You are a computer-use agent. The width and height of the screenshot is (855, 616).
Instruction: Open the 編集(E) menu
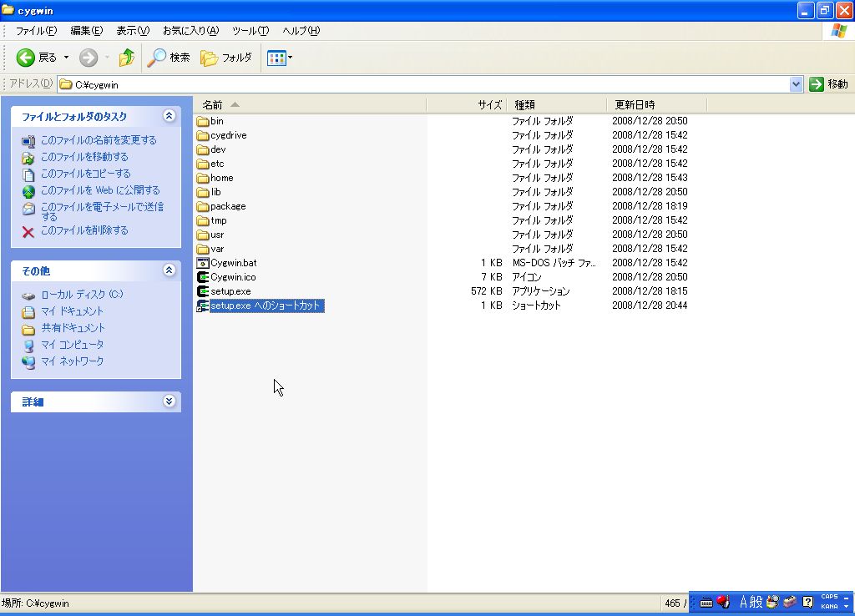87,31
